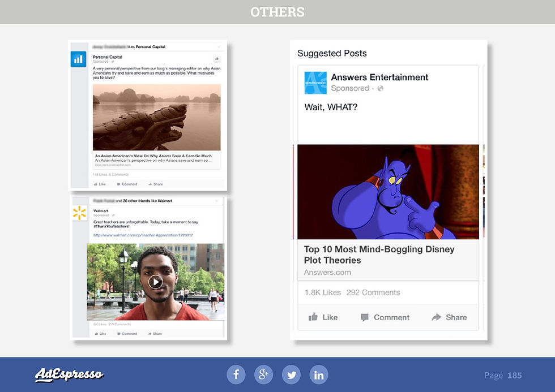Expand the Walmart post options chevron
Image resolution: width=555 pixels, height=392 pixels.
pyautogui.click(x=216, y=201)
